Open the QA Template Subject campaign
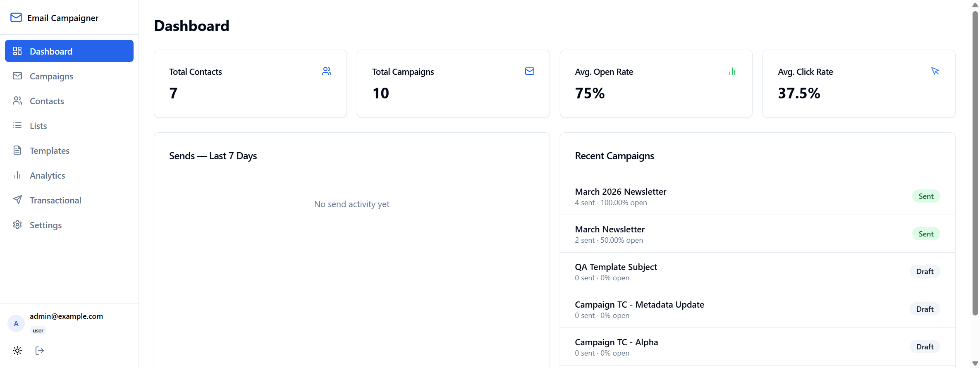Viewport: 980px width, 368px height. click(758, 272)
